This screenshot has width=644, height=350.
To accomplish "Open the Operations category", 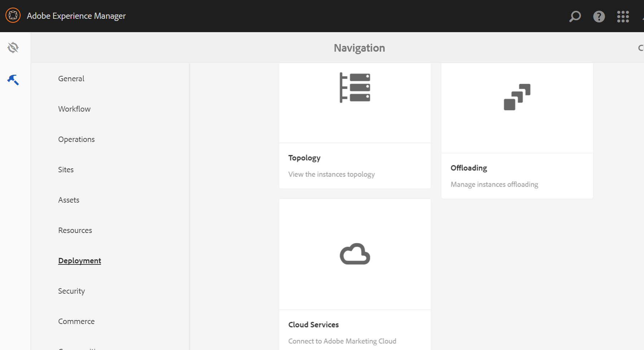I will (x=76, y=139).
